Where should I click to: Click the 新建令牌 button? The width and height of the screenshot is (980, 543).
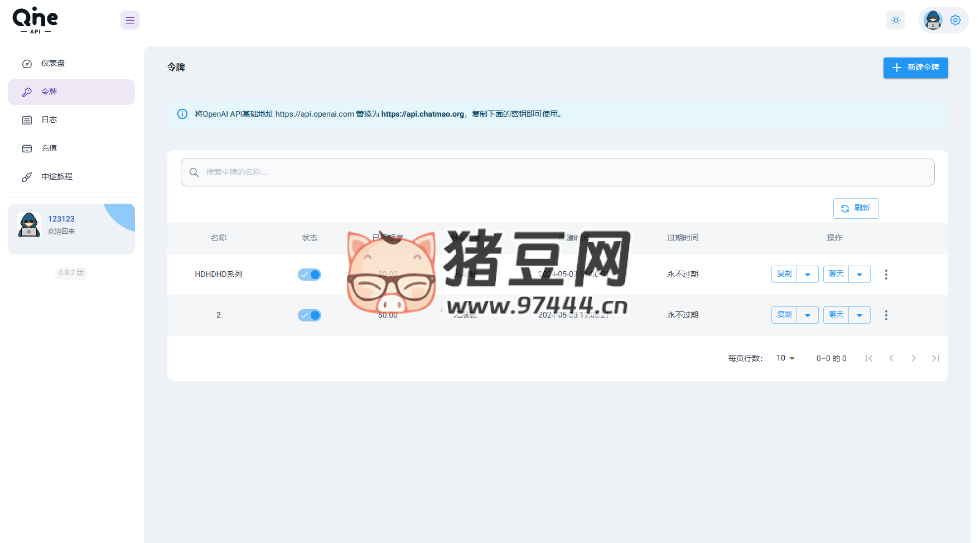click(915, 68)
